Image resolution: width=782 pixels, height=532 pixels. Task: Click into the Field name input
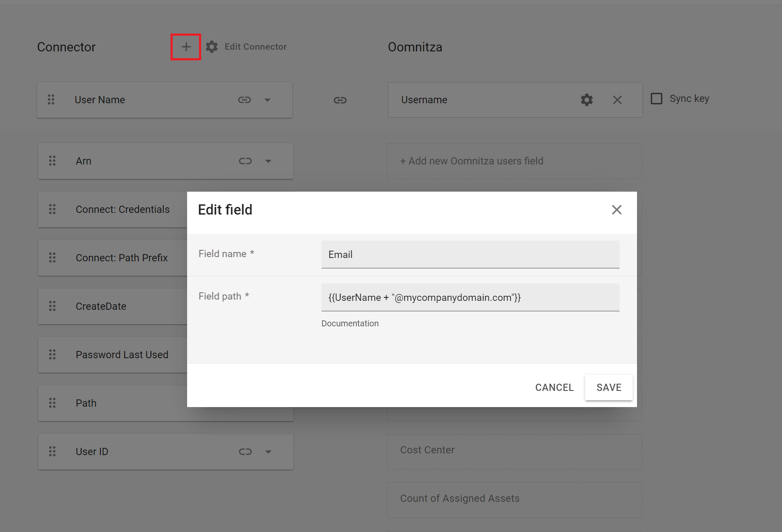point(470,255)
